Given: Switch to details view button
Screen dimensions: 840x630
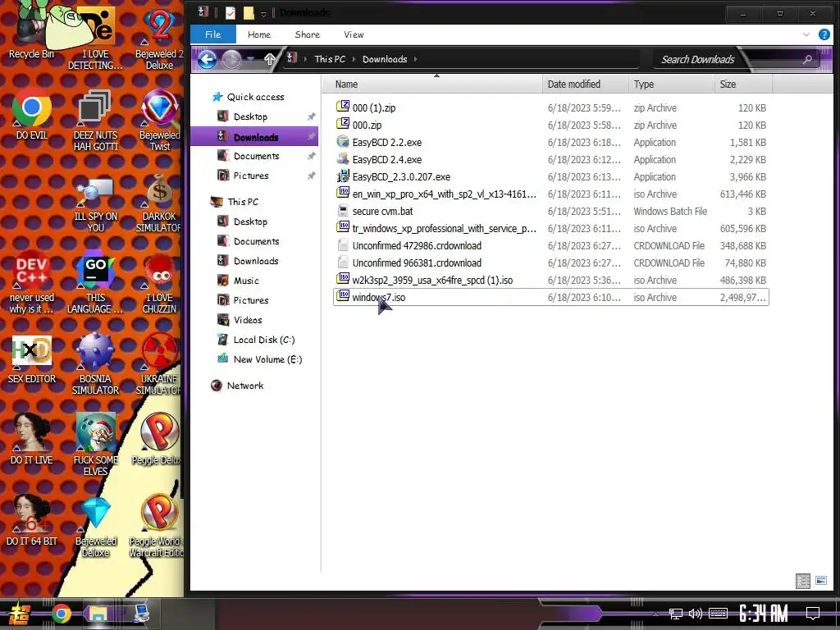Looking at the screenshot, I should pos(802,581).
